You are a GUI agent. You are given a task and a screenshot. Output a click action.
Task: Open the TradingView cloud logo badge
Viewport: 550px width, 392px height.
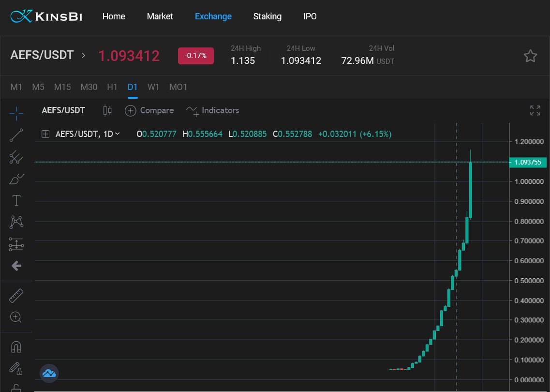click(49, 373)
